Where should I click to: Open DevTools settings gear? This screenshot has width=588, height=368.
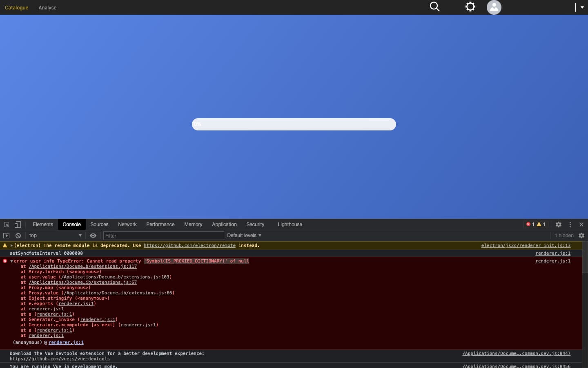pos(558,224)
